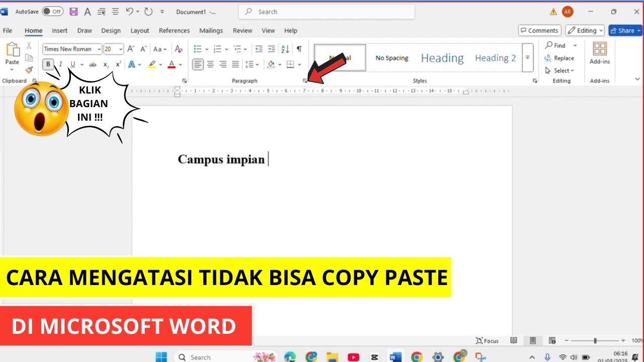Toggle Underline formatting
644x362 pixels.
pyautogui.click(x=72, y=64)
